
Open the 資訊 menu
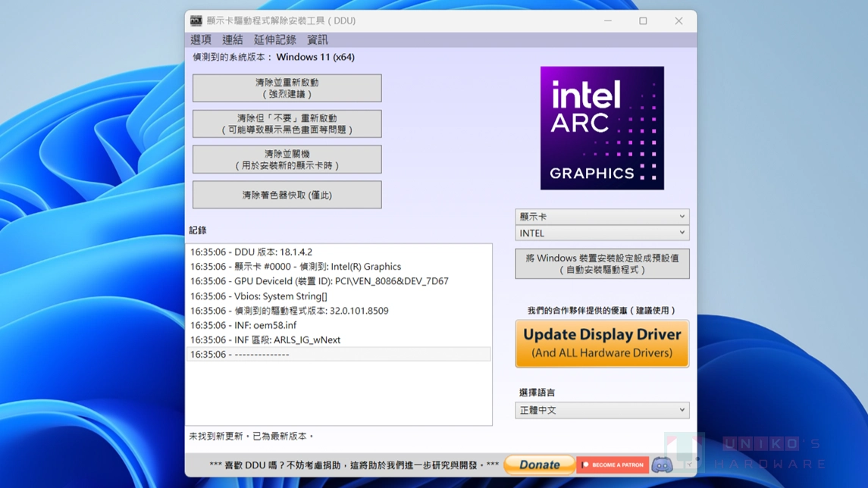pos(317,40)
